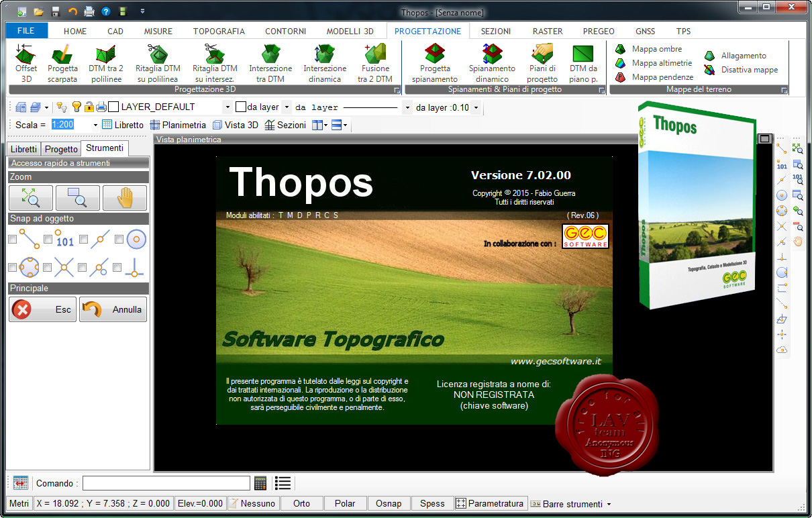Open the Libretti panel tab

(x=24, y=149)
